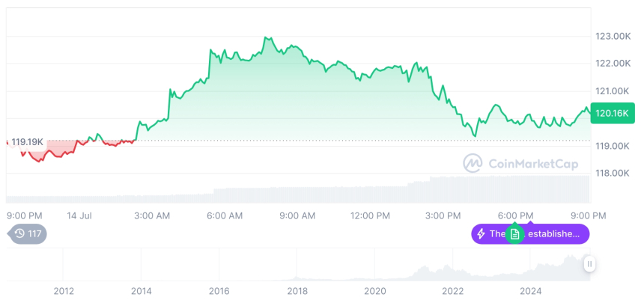Viewport: 644px width, 300px height.
Task: Select year 2016 on overview timeline
Action: click(219, 290)
